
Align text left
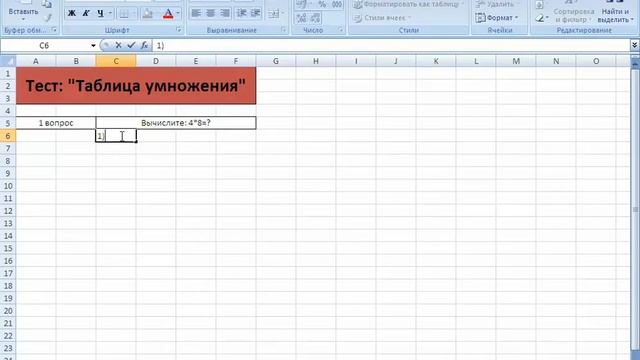coord(196,13)
